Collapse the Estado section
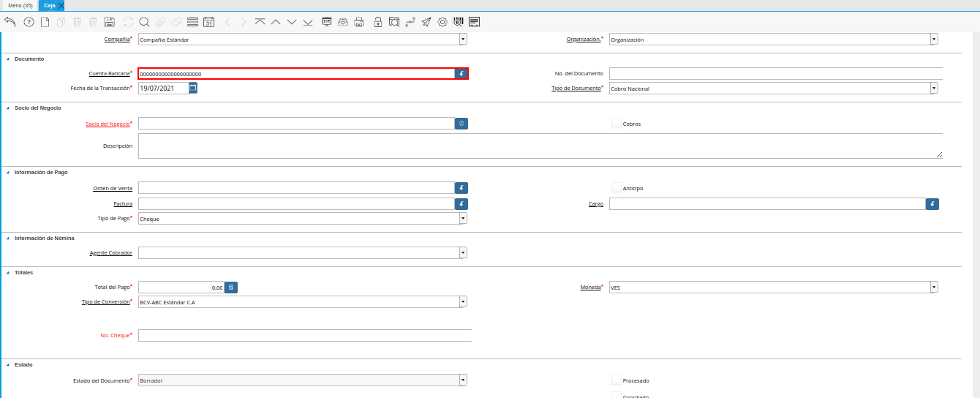 8,364
